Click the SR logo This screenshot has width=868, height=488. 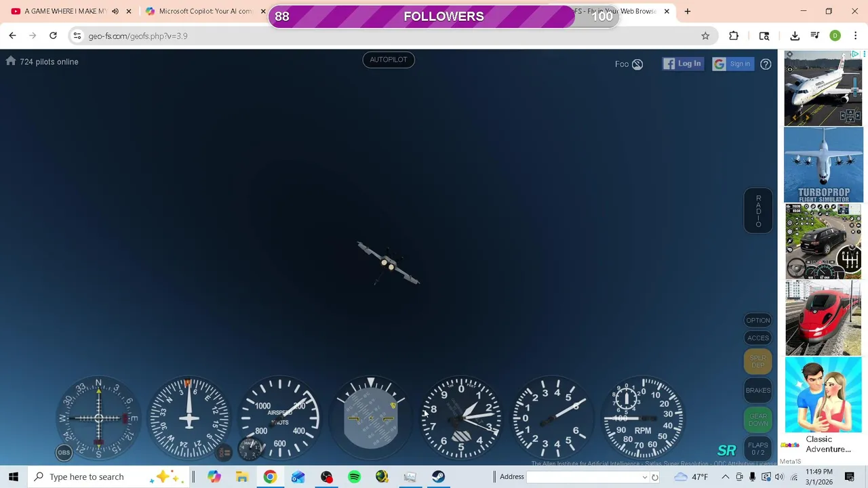(726, 451)
